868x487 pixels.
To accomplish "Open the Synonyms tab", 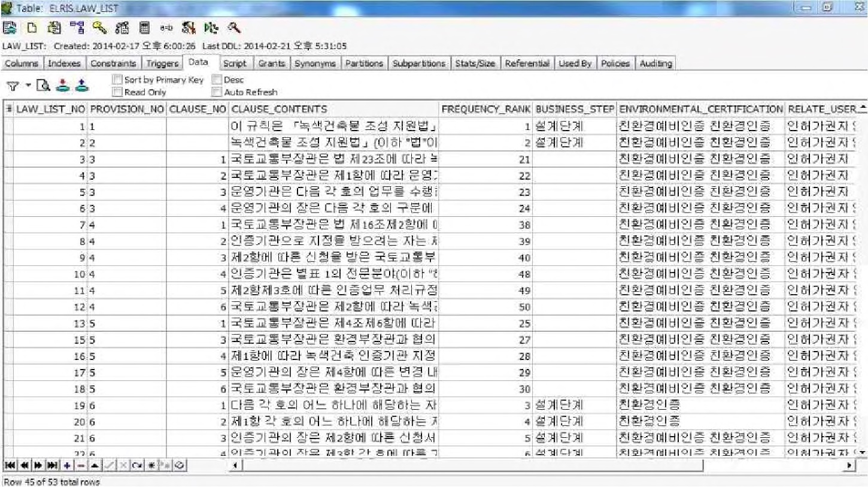I will [x=315, y=63].
